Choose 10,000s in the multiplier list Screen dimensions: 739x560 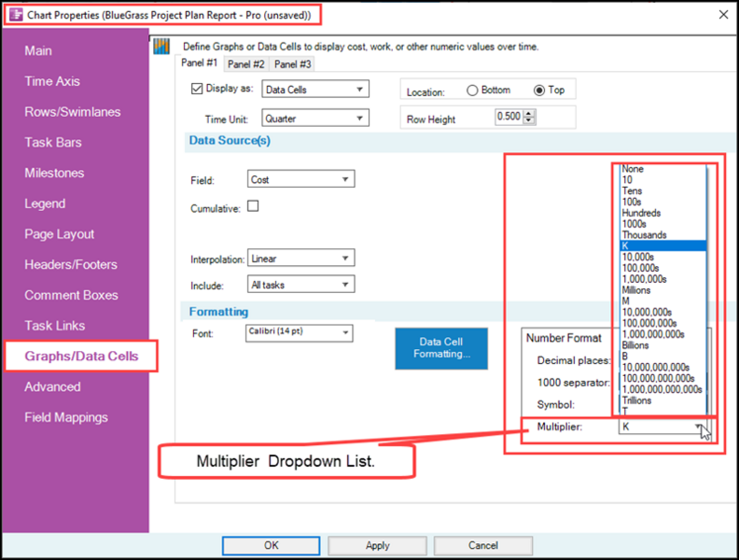[662, 257]
